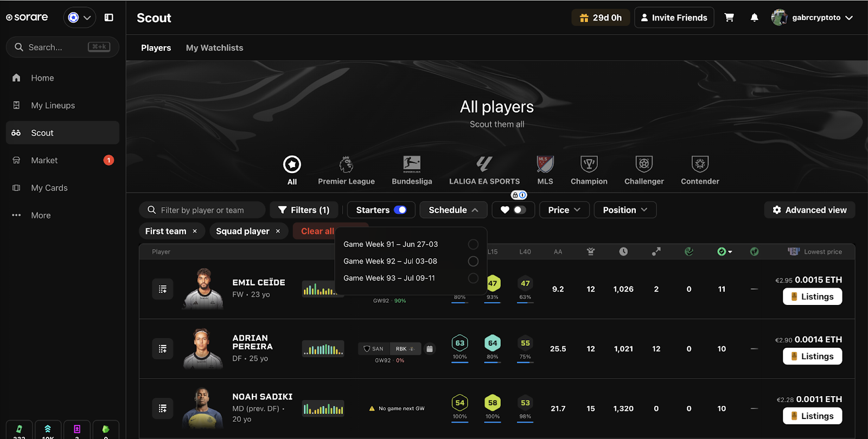This screenshot has width=868, height=439.
Task: Open My Lineups in sidebar
Action: coord(62,105)
